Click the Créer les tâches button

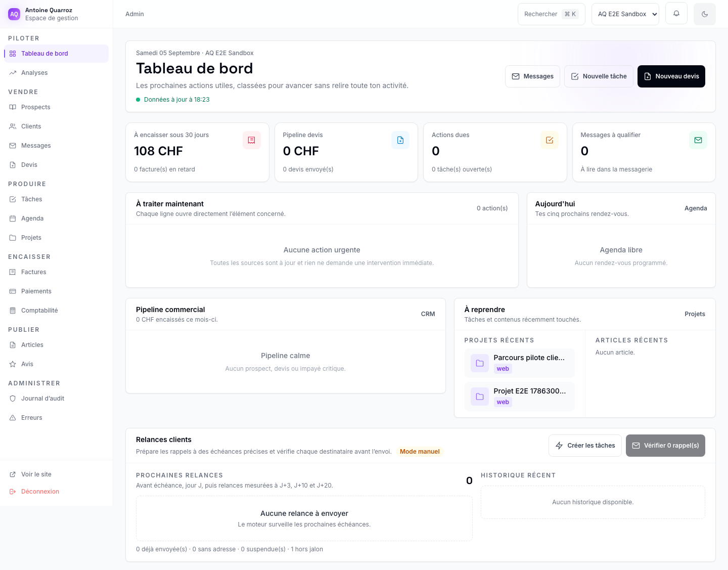[x=585, y=446]
